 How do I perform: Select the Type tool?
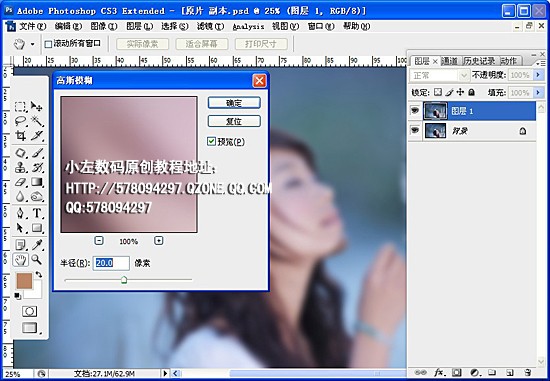[37, 213]
